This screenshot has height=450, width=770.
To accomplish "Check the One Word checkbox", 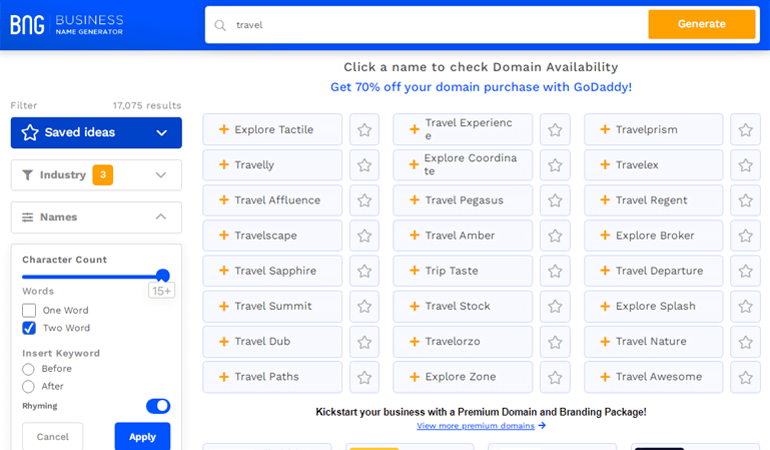I will [29, 310].
